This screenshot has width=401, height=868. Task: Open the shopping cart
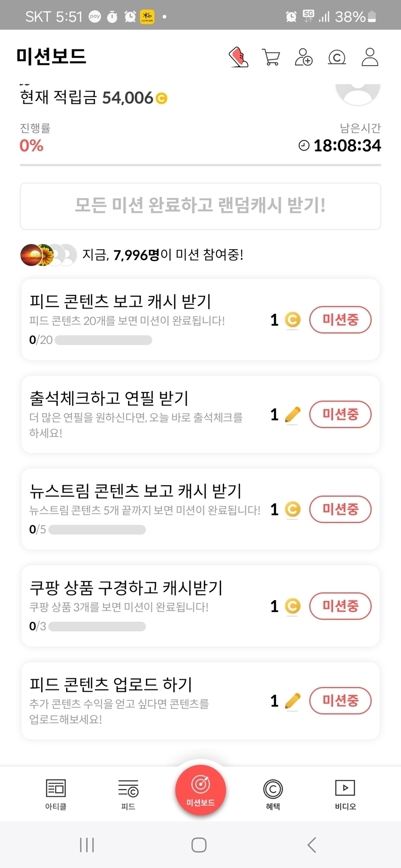(271, 57)
